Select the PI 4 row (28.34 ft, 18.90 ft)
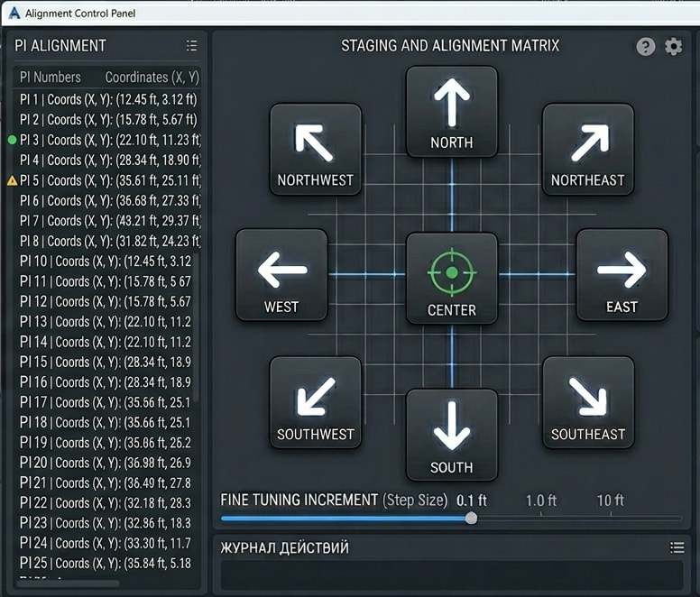Image resolution: width=700 pixels, height=597 pixels. (107, 161)
